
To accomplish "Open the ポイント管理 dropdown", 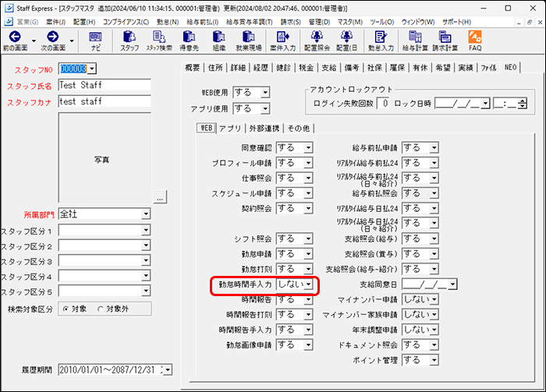I will pos(434,360).
